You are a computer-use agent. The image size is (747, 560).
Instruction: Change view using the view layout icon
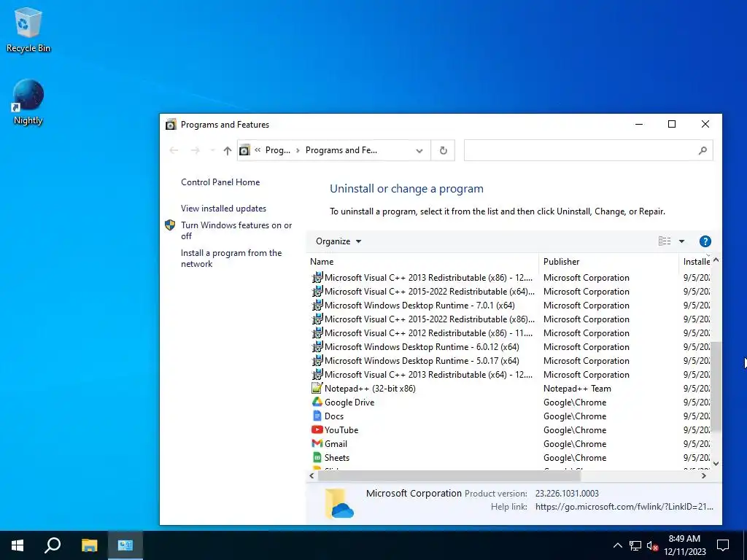click(665, 241)
